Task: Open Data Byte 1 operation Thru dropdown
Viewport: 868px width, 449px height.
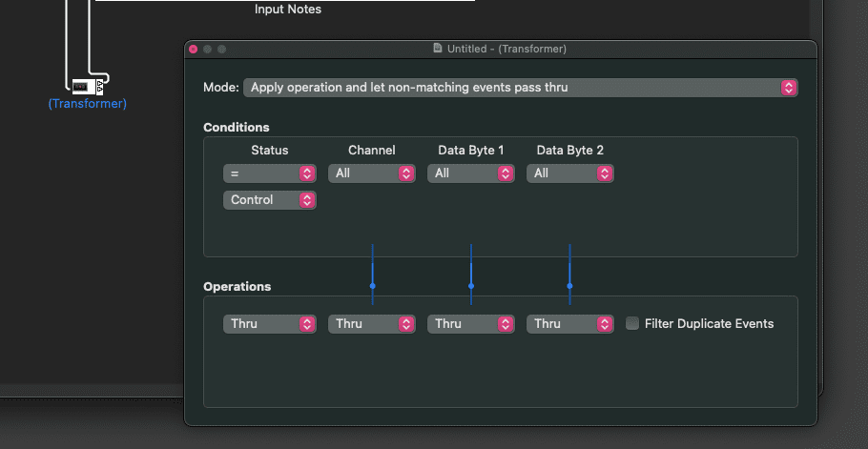Action: 470,323
